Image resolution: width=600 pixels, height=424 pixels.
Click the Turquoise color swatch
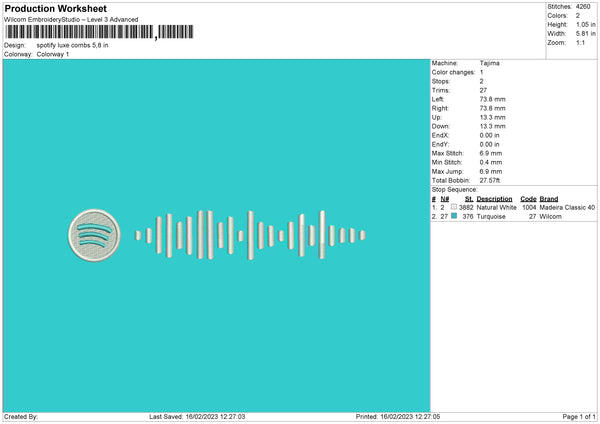pyautogui.click(x=454, y=216)
